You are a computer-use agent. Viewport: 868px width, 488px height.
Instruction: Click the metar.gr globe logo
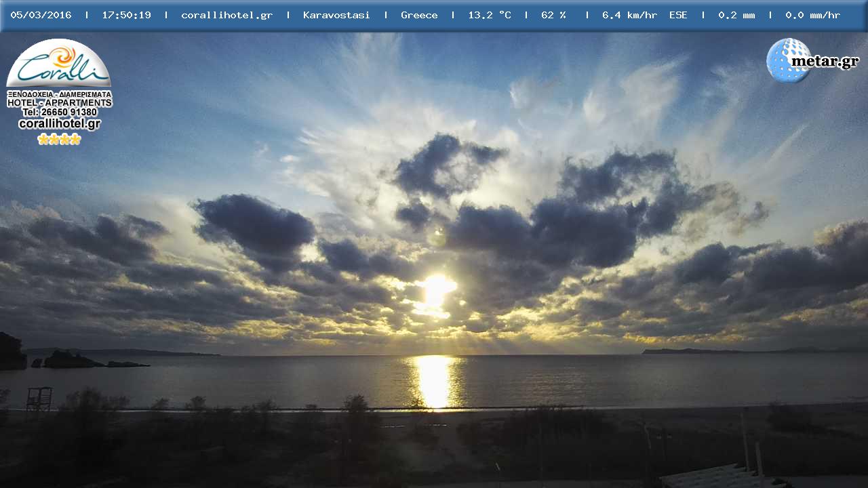click(788, 61)
